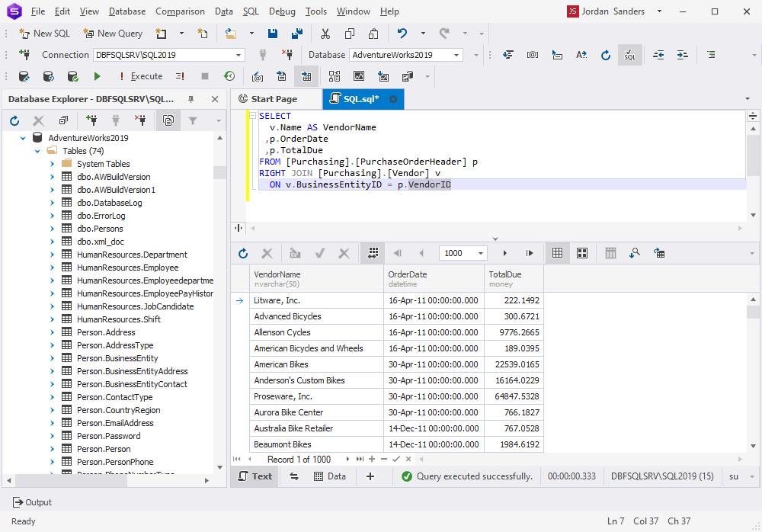Open the Connection dropdown list
The height and width of the screenshot is (532, 762).
tap(239, 55)
